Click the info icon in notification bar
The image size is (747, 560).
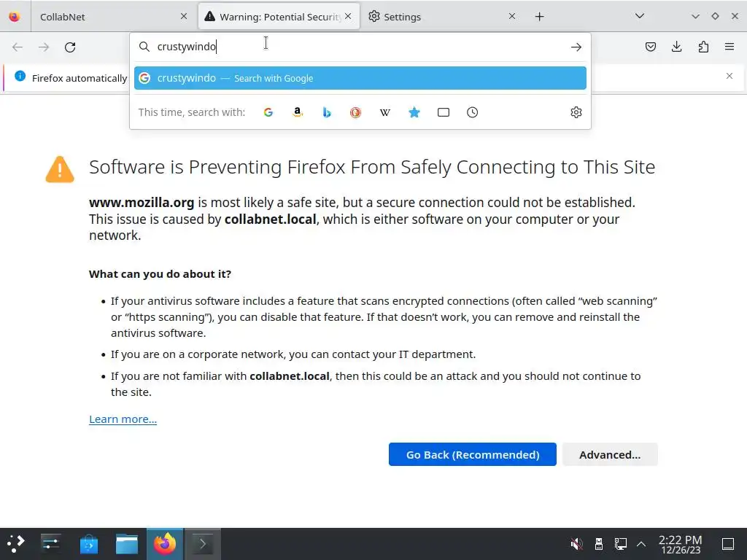(20, 76)
